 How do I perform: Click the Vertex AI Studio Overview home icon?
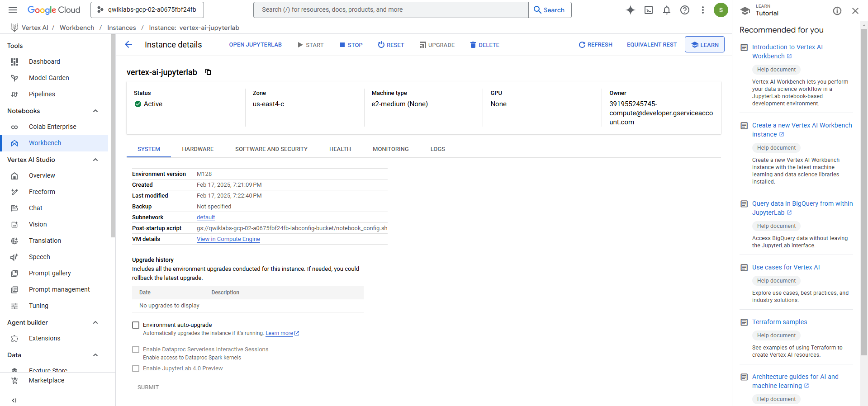[14, 175]
